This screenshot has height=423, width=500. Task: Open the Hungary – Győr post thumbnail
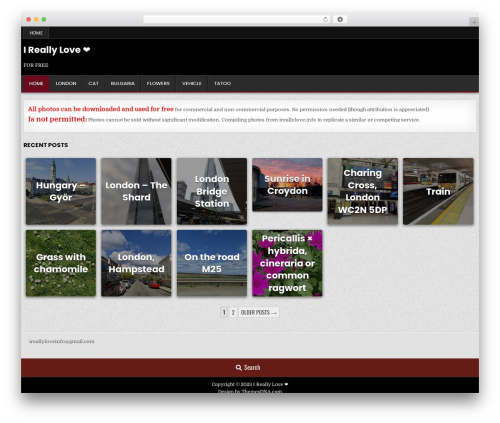[61, 191]
